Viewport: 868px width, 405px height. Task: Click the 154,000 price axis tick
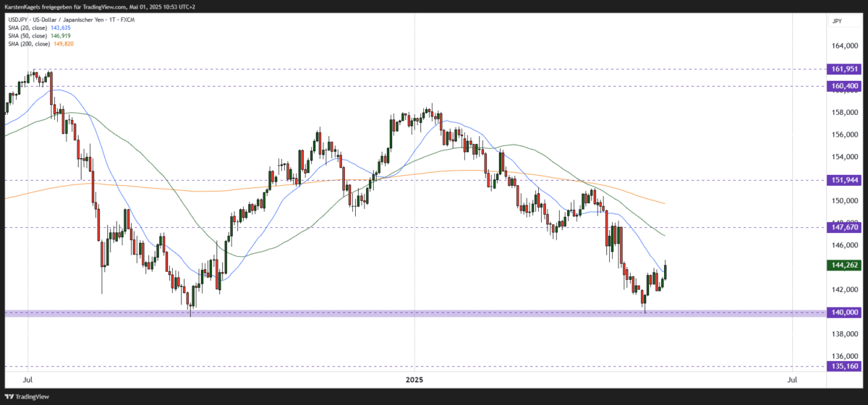844,157
